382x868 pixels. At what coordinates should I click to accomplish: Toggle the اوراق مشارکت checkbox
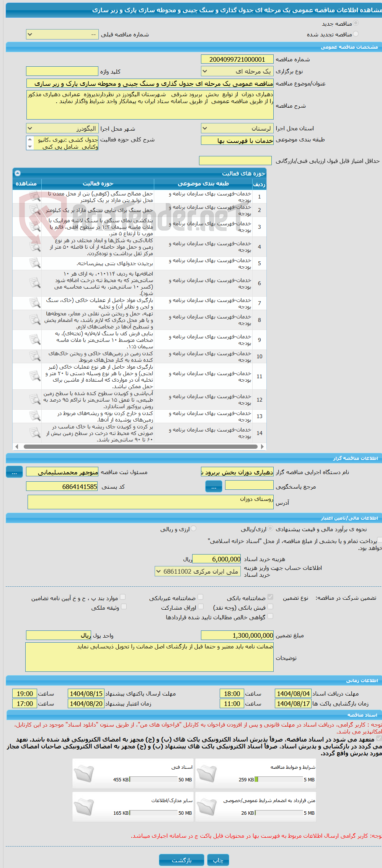201,607
